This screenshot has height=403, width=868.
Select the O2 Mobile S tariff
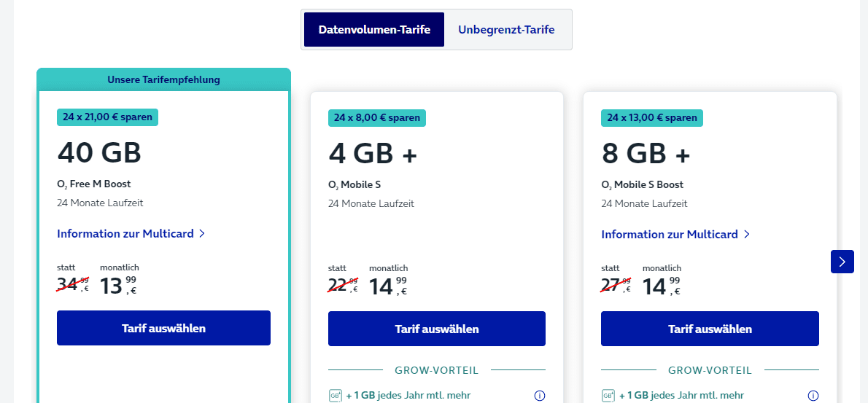pyautogui.click(x=437, y=329)
